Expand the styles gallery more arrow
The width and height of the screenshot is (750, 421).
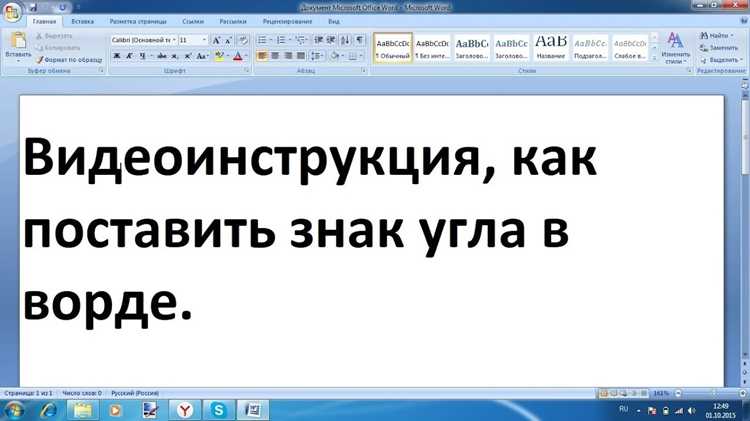(x=654, y=58)
